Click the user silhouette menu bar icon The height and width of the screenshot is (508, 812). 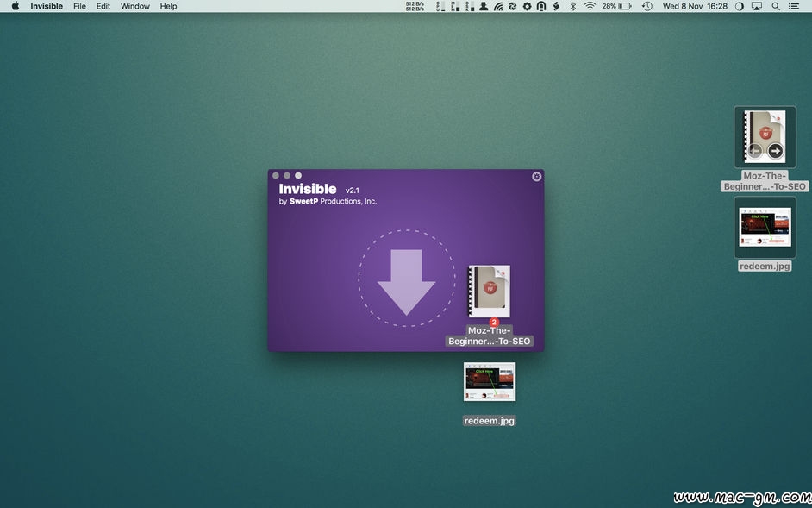484,6
